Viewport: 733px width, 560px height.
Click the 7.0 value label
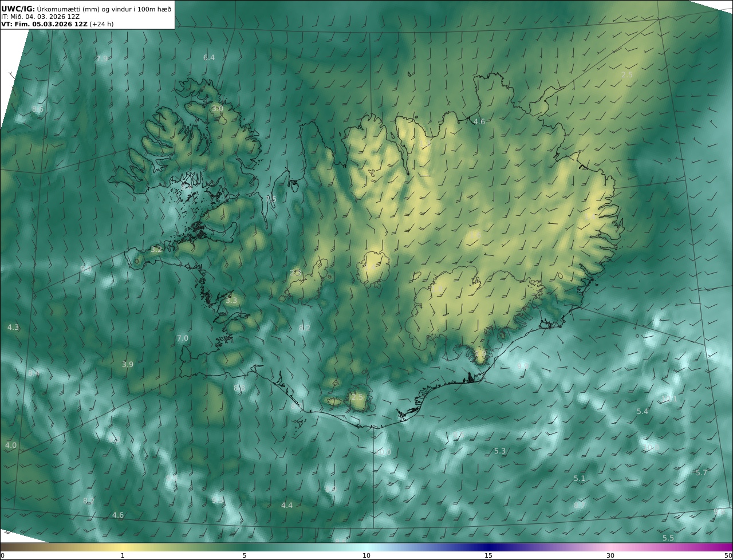[183, 338]
